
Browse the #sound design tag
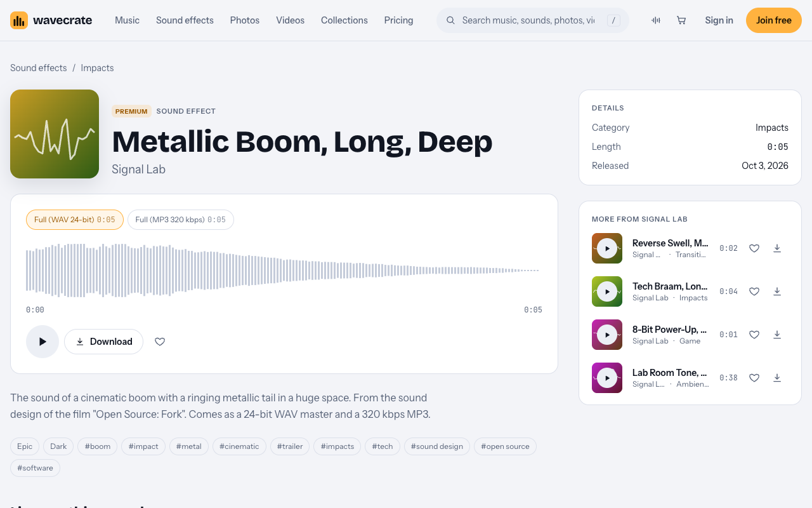[x=437, y=446]
